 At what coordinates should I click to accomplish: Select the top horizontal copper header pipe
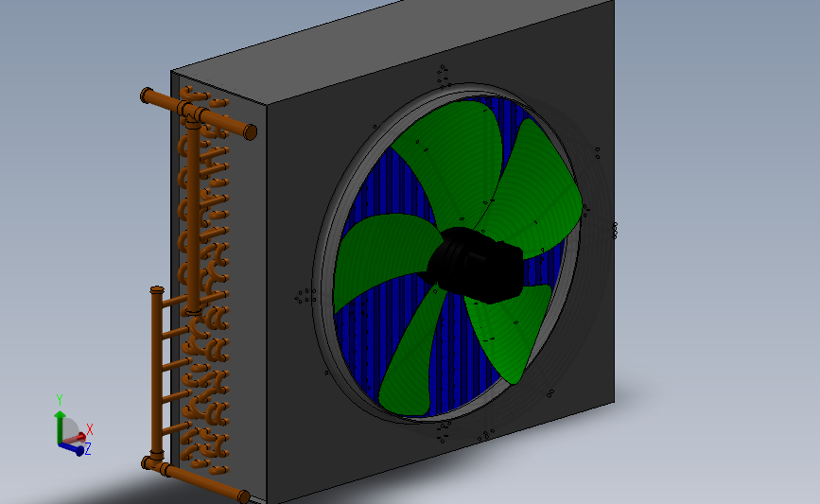(199, 113)
